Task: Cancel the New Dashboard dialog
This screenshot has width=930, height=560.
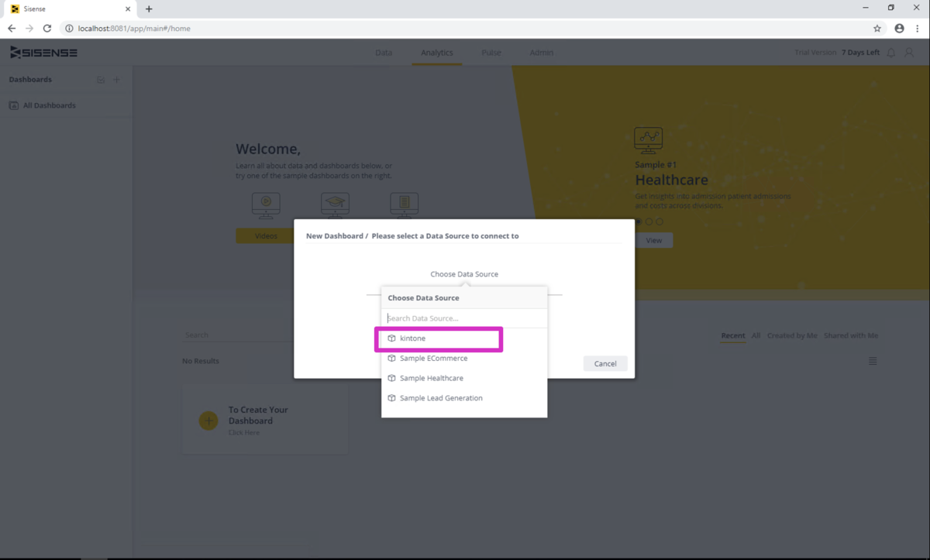Action: (605, 363)
